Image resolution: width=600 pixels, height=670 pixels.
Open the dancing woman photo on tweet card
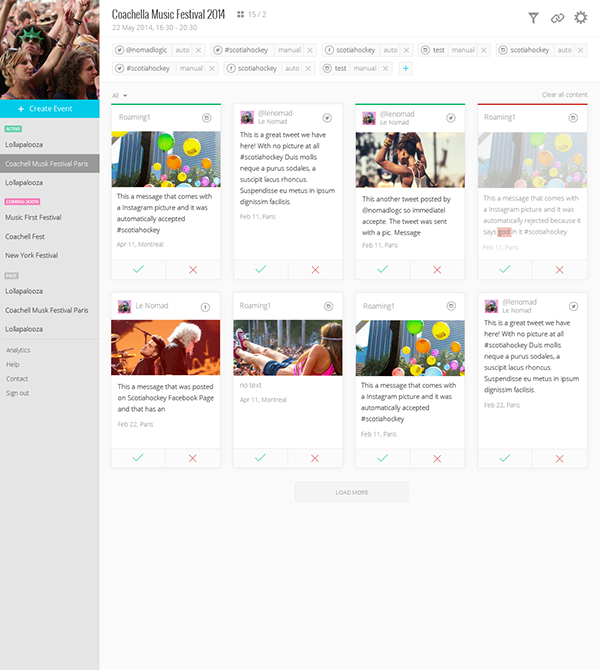pyautogui.click(x=410, y=160)
